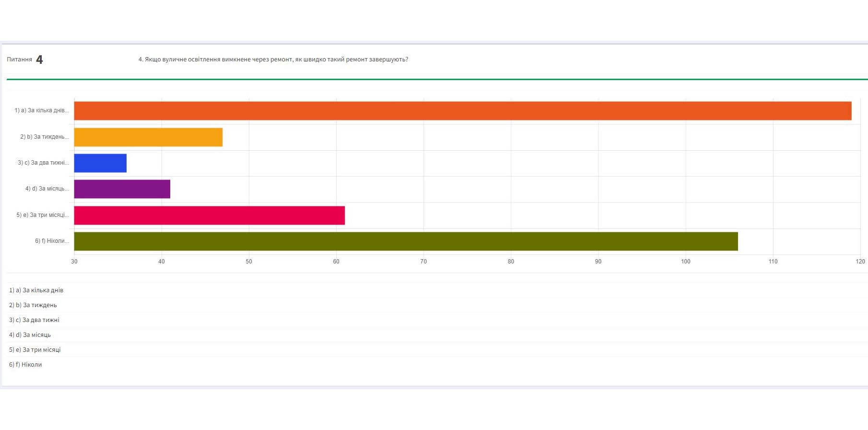Click x-axis tick value 100
This screenshot has height=430, width=868.
point(686,262)
